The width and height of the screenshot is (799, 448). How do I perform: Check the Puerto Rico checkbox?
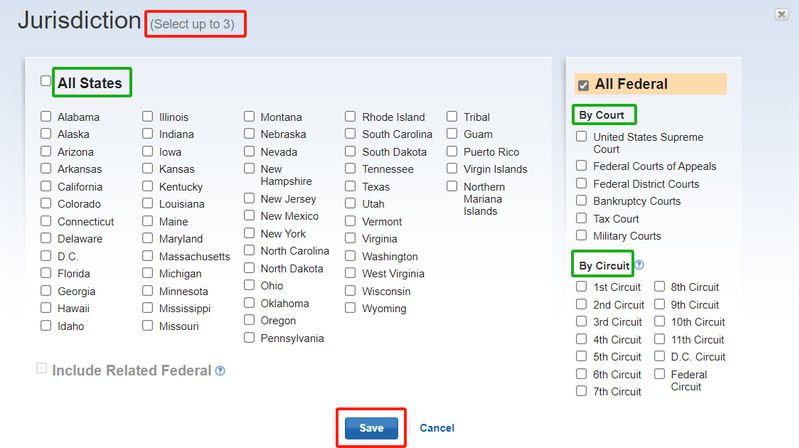point(452,152)
